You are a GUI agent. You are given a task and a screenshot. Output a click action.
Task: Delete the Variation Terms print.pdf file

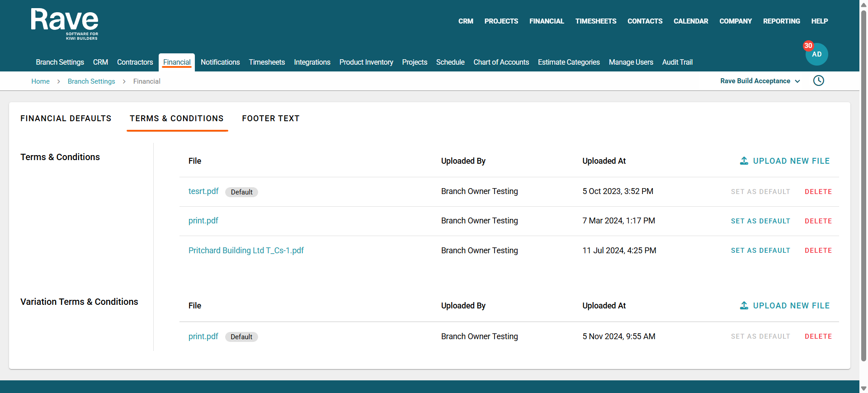(818, 336)
